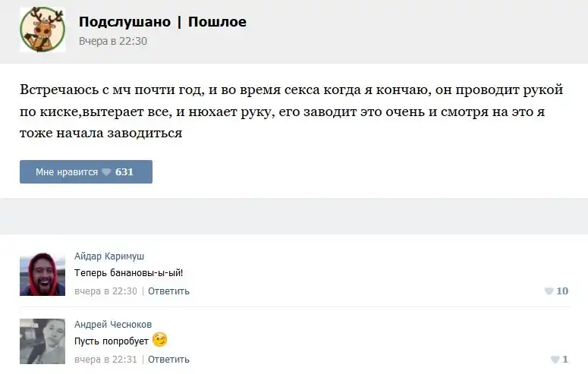Like Айдар Каримуш's comment with the heart icon
This screenshot has height=374, width=588.
coord(549,291)
